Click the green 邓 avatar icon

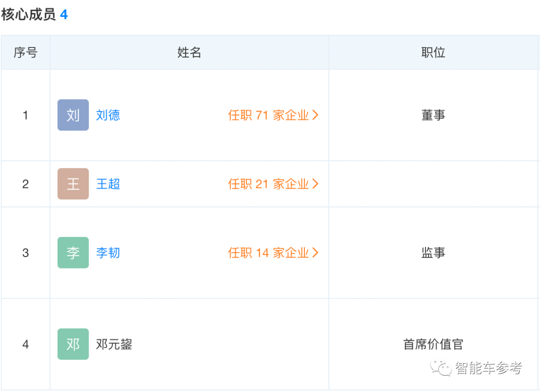[73, 344]
